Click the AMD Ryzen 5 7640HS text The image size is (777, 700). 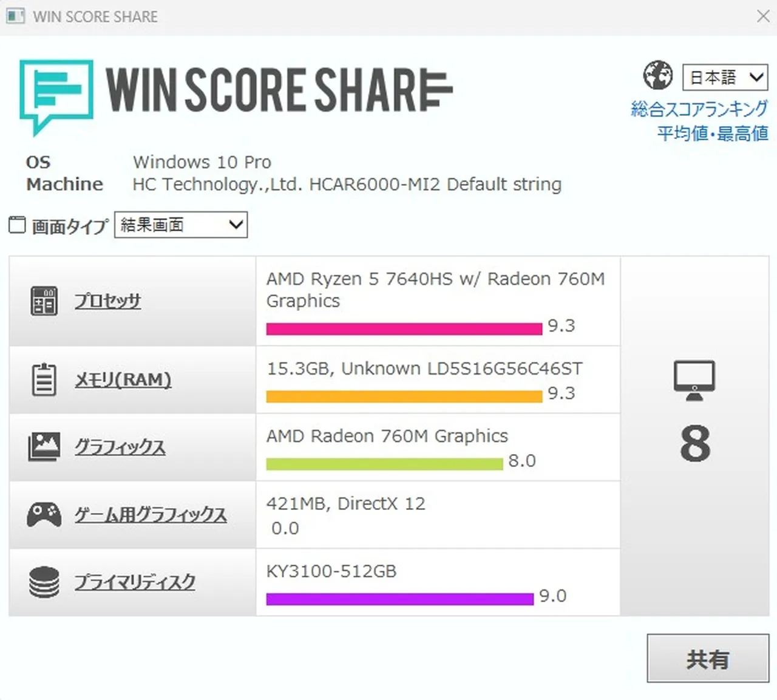point(436,290)
